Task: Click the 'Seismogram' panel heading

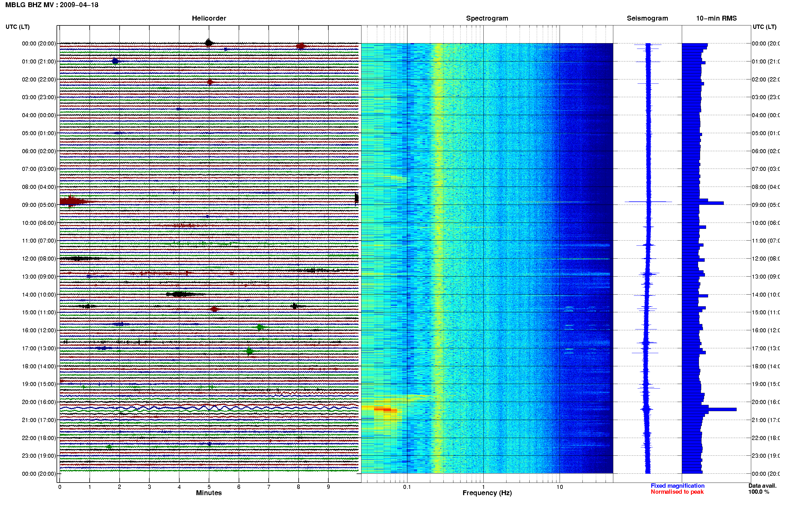Action: tap(647, 19)
